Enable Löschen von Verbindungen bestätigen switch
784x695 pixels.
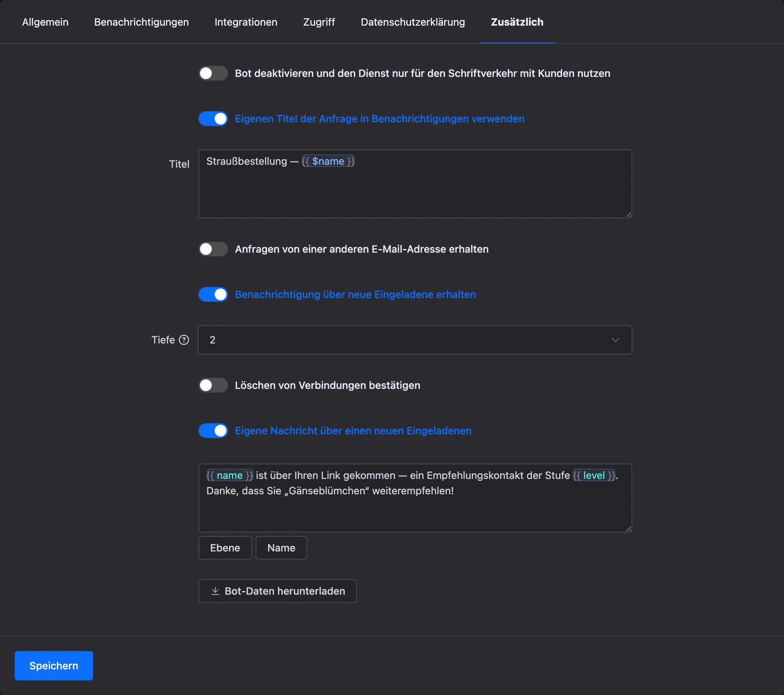click(x=213, y=385)
